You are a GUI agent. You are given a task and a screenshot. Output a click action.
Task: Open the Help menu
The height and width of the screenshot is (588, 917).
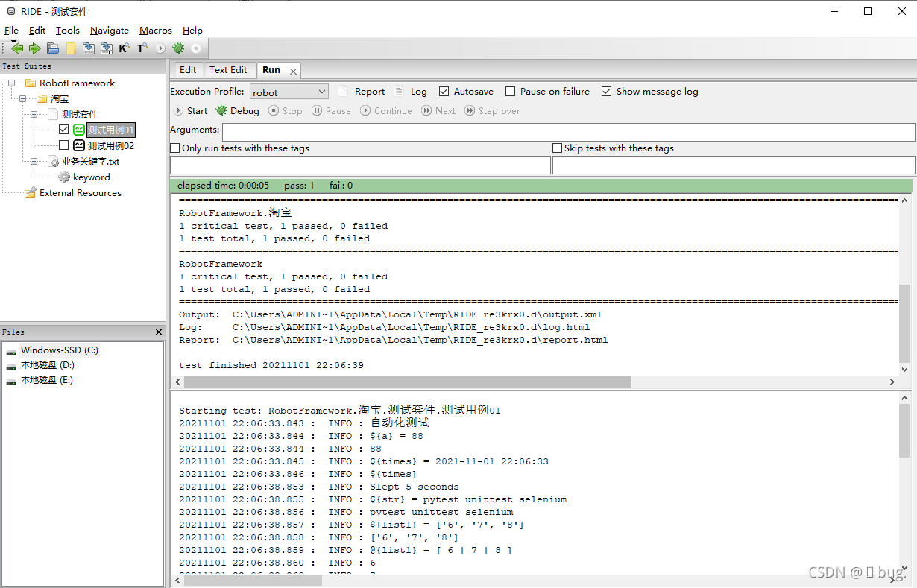coord(192,31)
